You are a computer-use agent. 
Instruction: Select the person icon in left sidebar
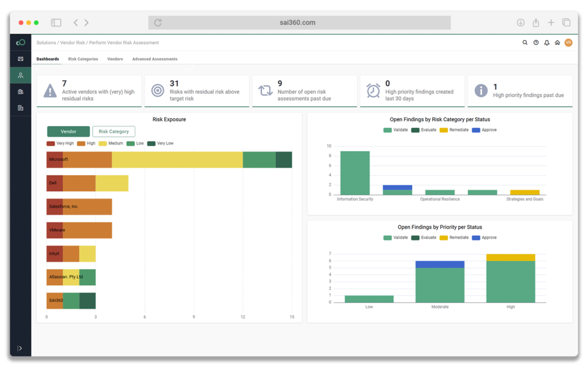tap(21, 75)
